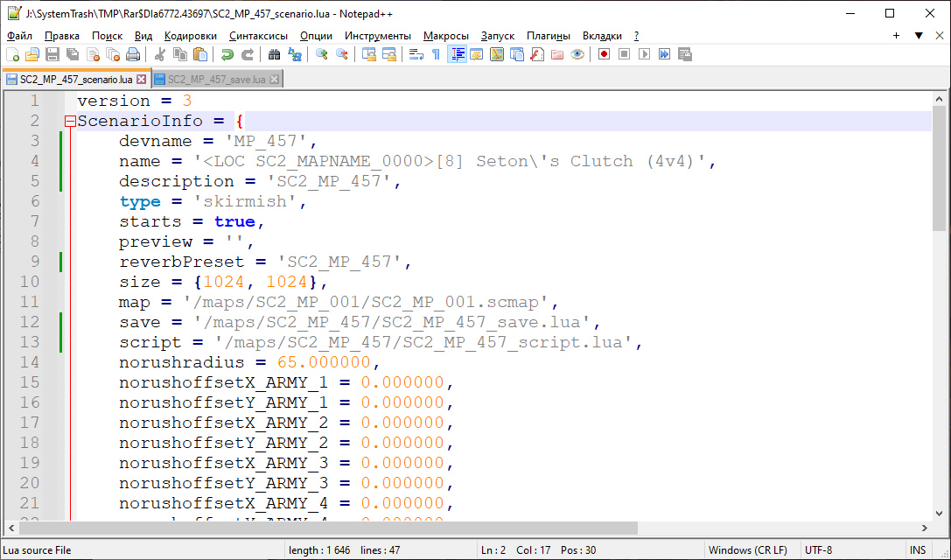Screen dimensions: 951x560
Task: Zoom in the editor text
Action: pos(321,54)
